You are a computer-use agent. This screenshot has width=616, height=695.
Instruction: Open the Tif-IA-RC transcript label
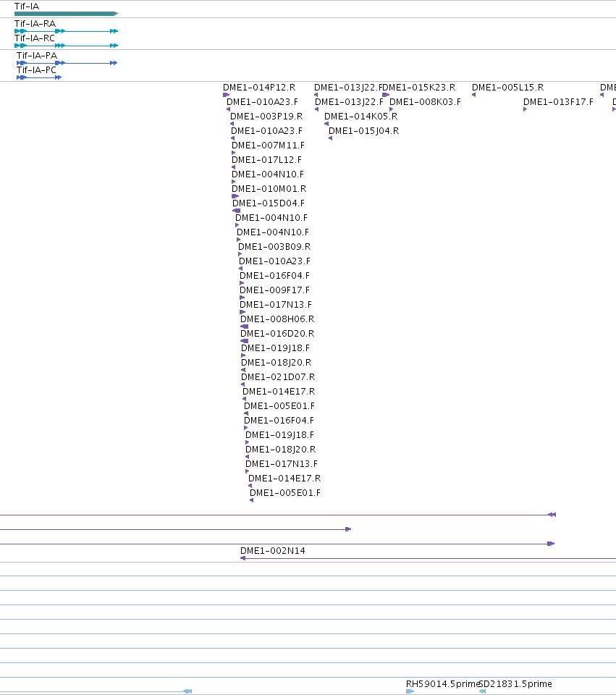tap(35, 38)
